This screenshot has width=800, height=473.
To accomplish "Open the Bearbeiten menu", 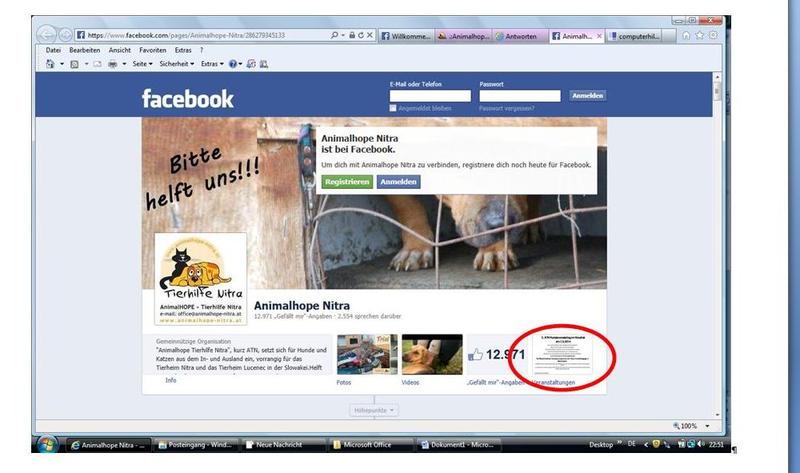I will coord(85,50).
